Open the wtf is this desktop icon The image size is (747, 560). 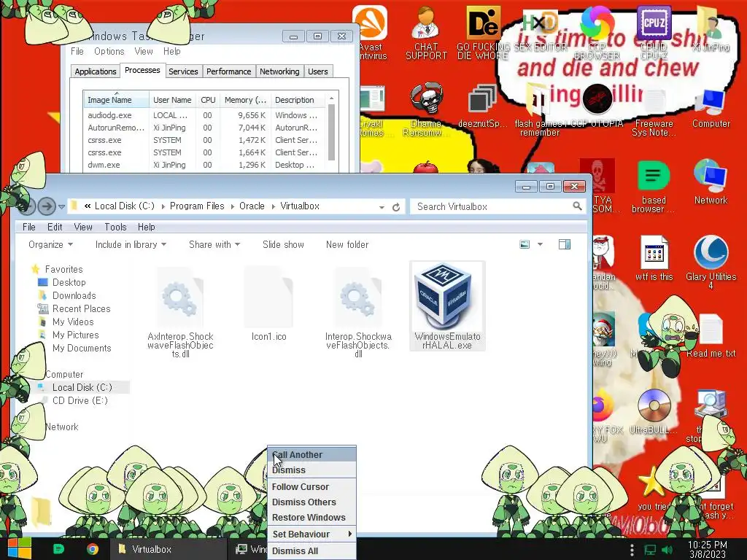click(x=654, y=258)
